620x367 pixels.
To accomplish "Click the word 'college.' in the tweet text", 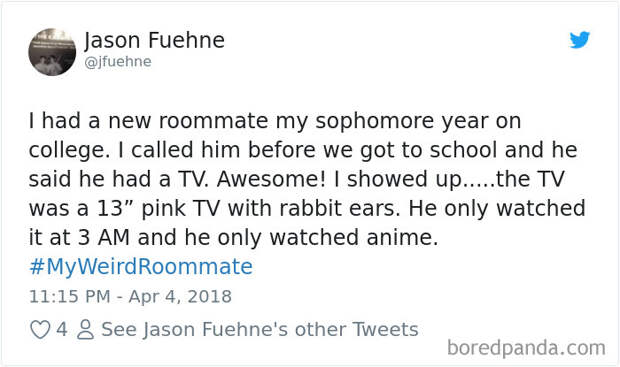I will tap(69, 151).
